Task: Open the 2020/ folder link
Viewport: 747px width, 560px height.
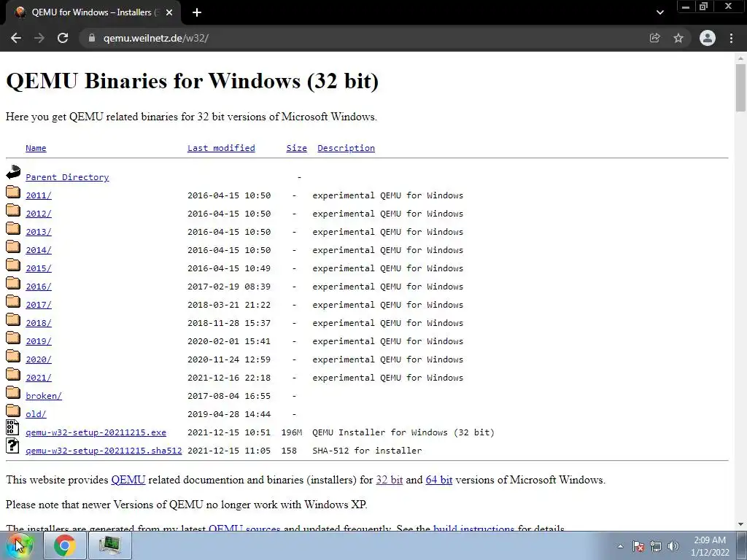Action: 38,359
